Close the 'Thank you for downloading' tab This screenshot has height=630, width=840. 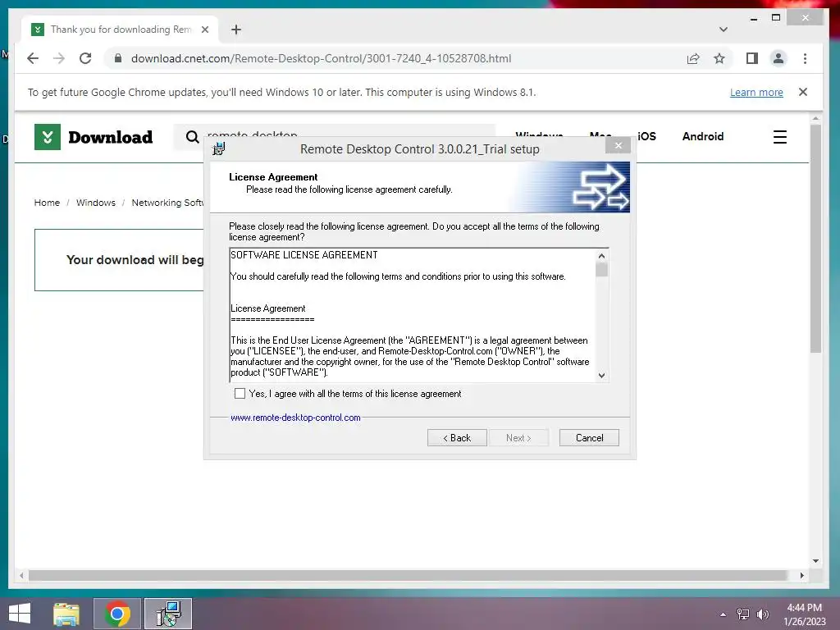point(204,30)
